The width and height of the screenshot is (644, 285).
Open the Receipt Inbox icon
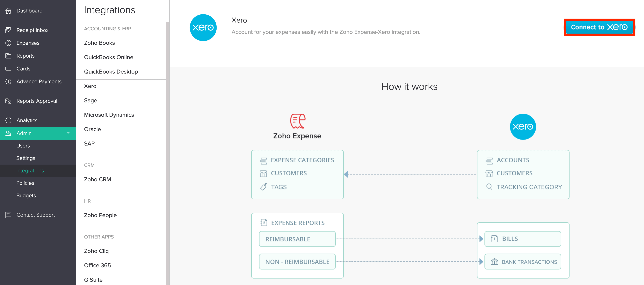click(x=9, y=30)
